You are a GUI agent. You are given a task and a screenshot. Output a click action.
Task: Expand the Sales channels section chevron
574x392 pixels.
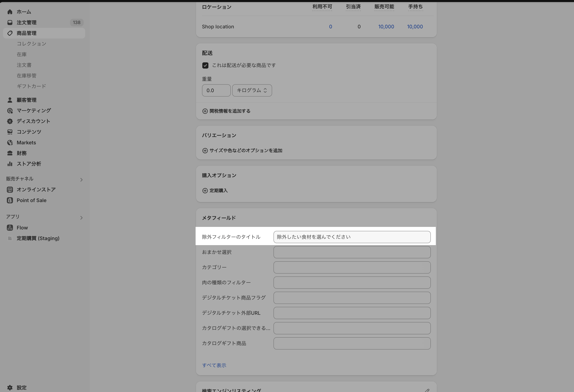pyautogui.click(x=81, y=180)
